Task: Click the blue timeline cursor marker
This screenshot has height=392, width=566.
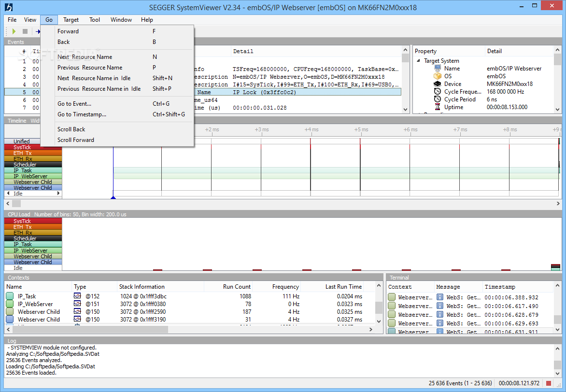Action: pyautogui.click(x=113, y=197)
